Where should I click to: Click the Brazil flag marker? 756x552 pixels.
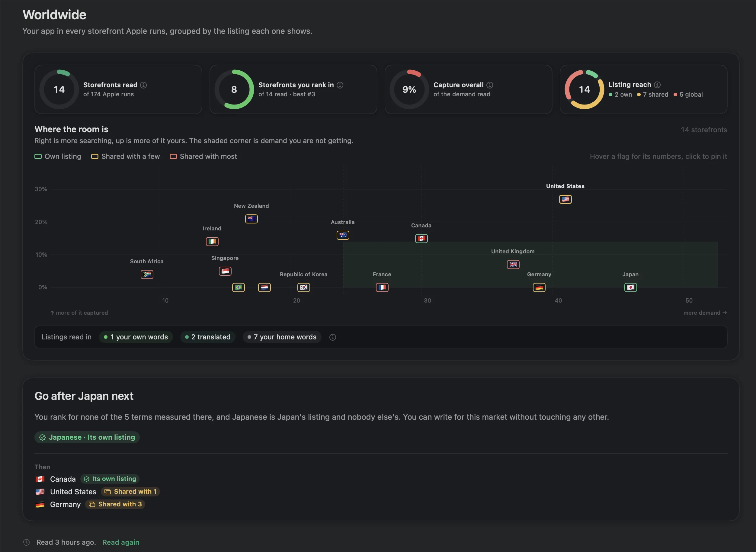point(238,287)
